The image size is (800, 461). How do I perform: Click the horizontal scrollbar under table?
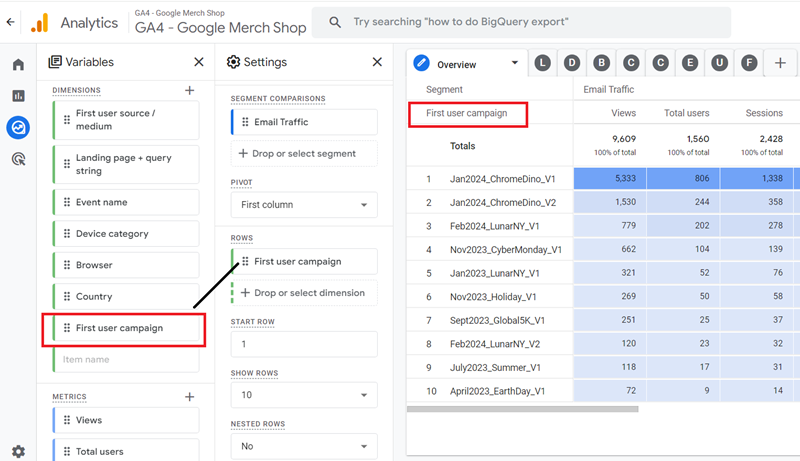522,409
